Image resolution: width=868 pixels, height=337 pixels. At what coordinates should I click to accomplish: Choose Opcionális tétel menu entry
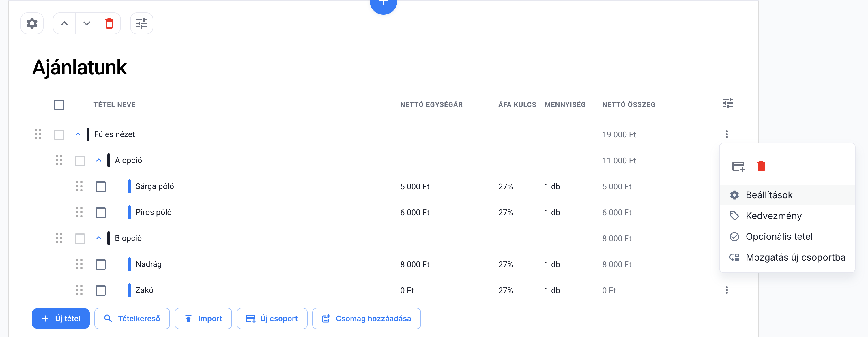[x=779, y=237]
